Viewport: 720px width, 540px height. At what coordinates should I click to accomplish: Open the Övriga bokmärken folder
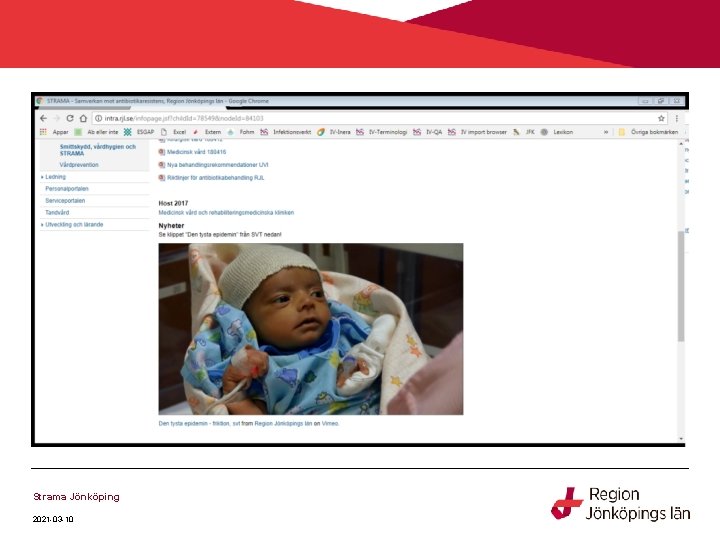coord(648,132)
